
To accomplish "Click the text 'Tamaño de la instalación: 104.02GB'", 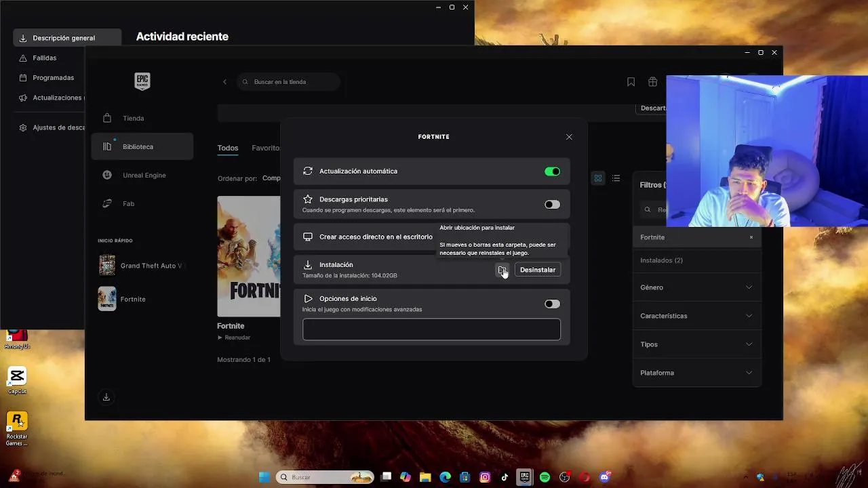I will click(x=350, y=276).
